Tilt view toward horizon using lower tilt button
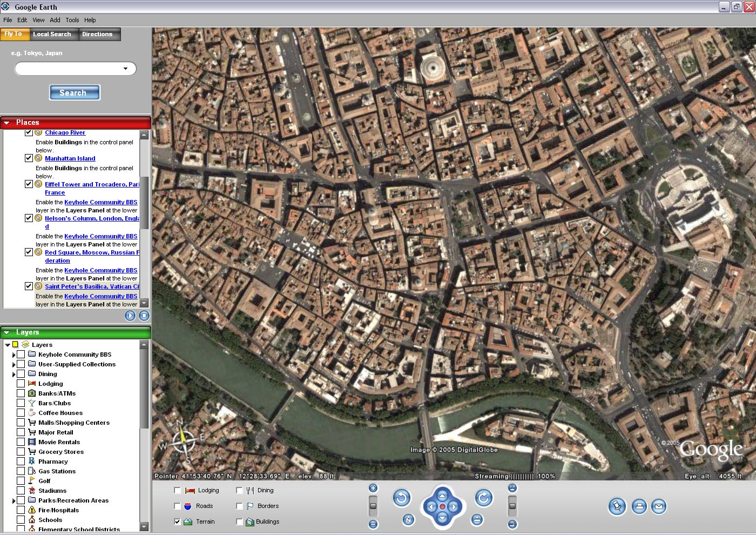The width and height of the screenshot is (756, 535). [x=512, y=524]
